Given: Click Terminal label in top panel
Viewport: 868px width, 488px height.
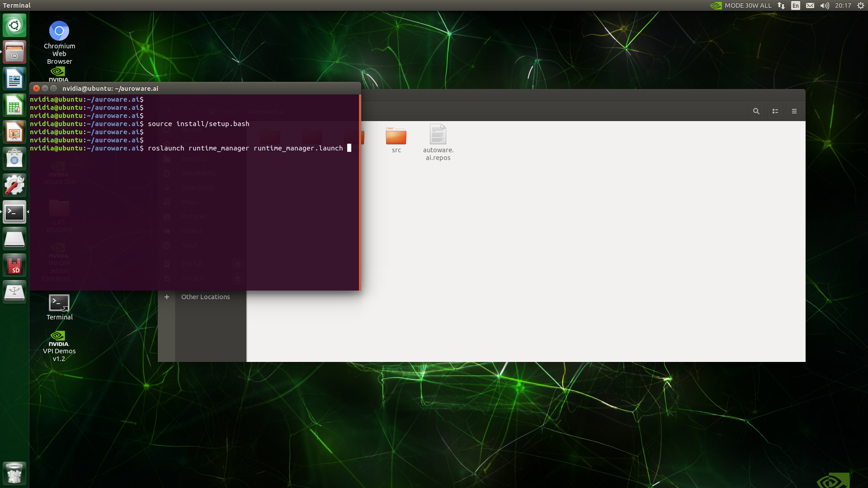Looking at the screenshot, I should (x=17, y=5).
